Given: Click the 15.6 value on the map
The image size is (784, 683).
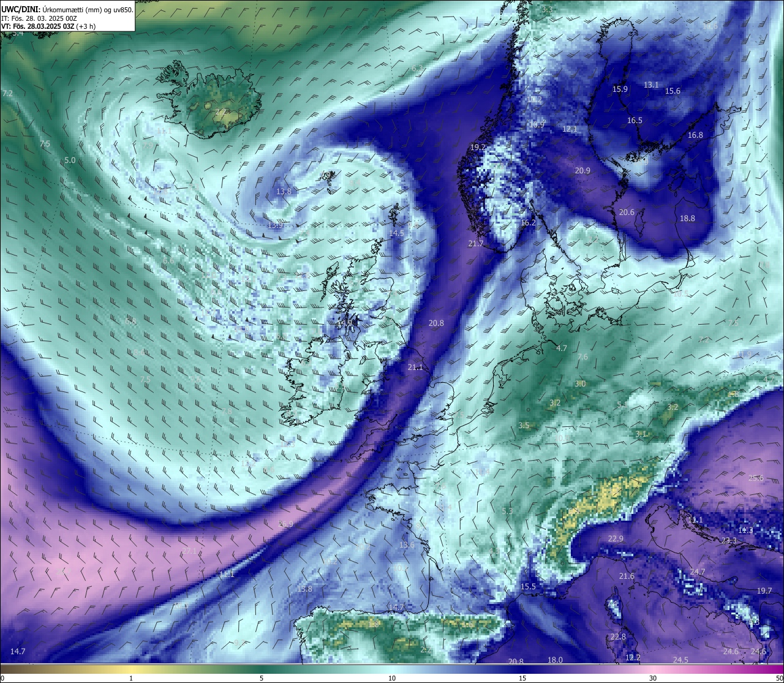Looking at the screenshot, I should pyautogui.click(x=673, y=91).
